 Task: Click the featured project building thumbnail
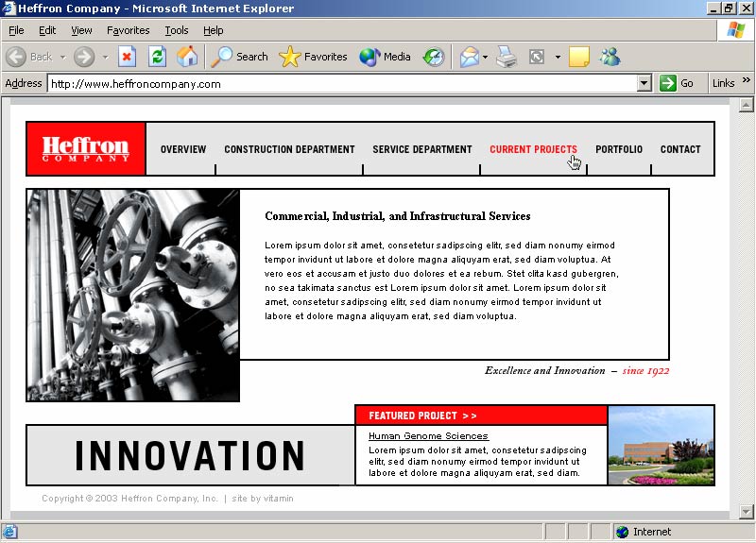pyautogui.click(x=661, y=446)
